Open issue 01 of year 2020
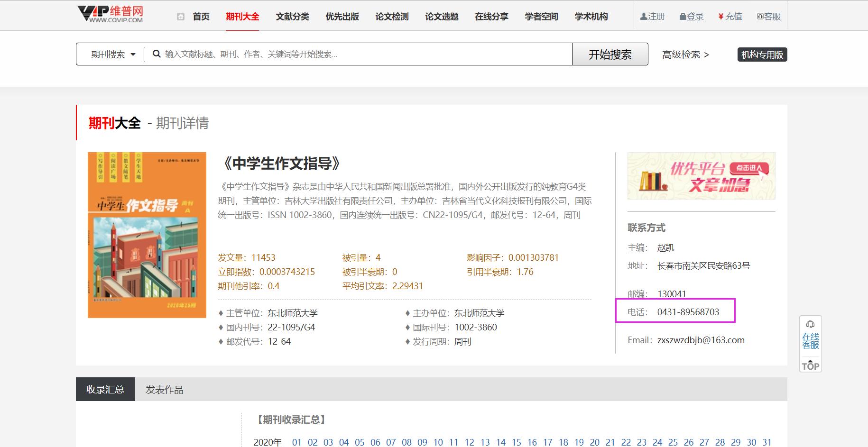Screen dimensions: 868x447 [297, 442]
